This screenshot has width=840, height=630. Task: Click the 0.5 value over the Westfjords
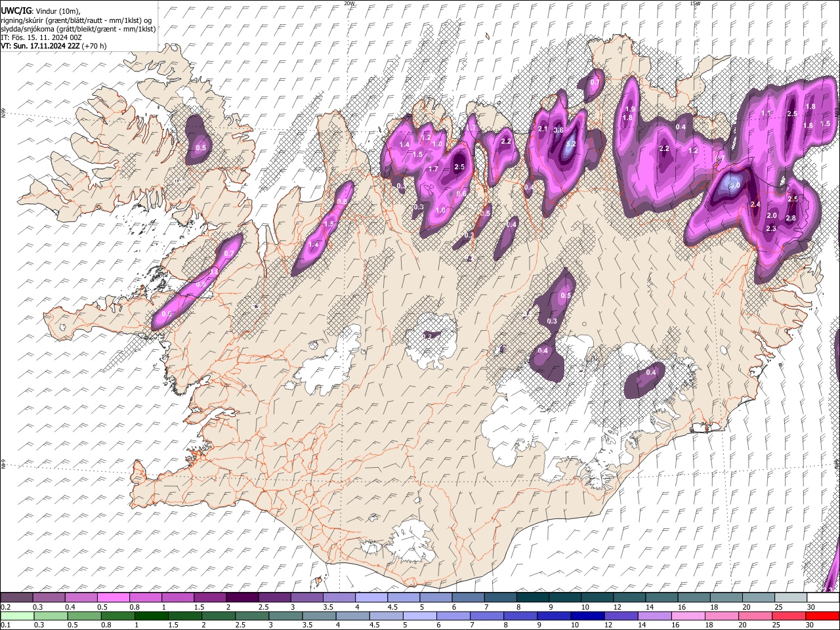coord(201,148)
